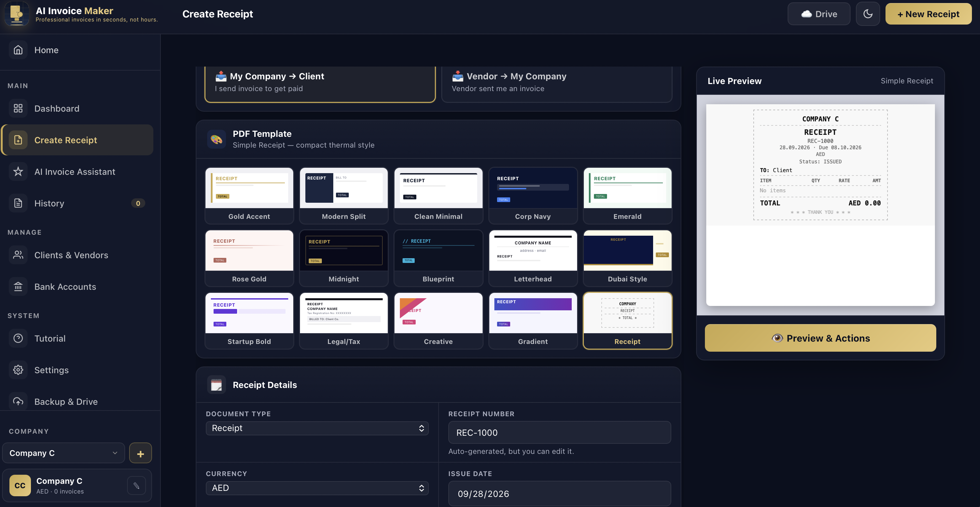The image size is (980, 507).
Task: Choose the Creative template
Action: coord(438,321)
